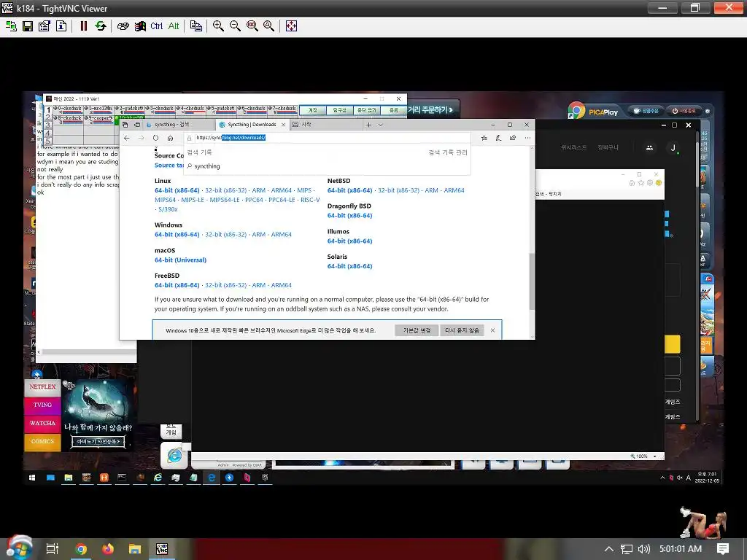This screenshot has width=747, height=560.
Task: Open zoom 100% dropdown in IE status bar
Action: click(x=655, y=456)
